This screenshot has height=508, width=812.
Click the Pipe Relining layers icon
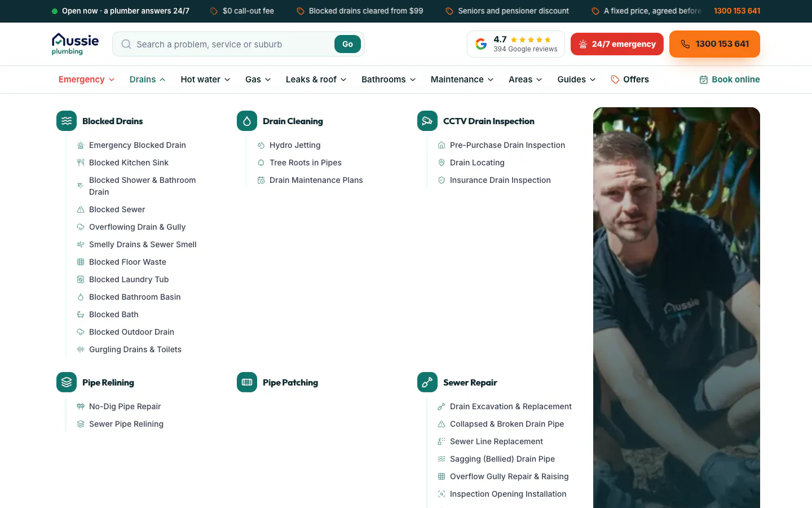67,382
